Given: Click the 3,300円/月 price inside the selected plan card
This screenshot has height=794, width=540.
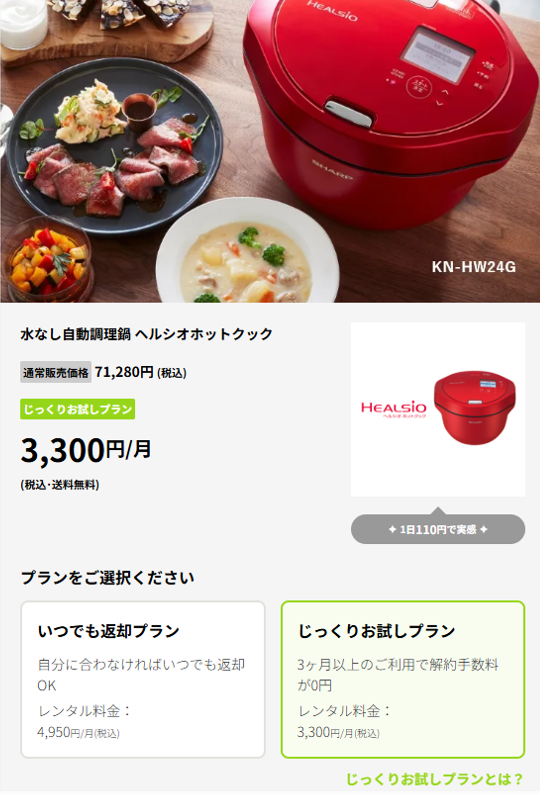Looking at the screenshot, I should (338, 732).
